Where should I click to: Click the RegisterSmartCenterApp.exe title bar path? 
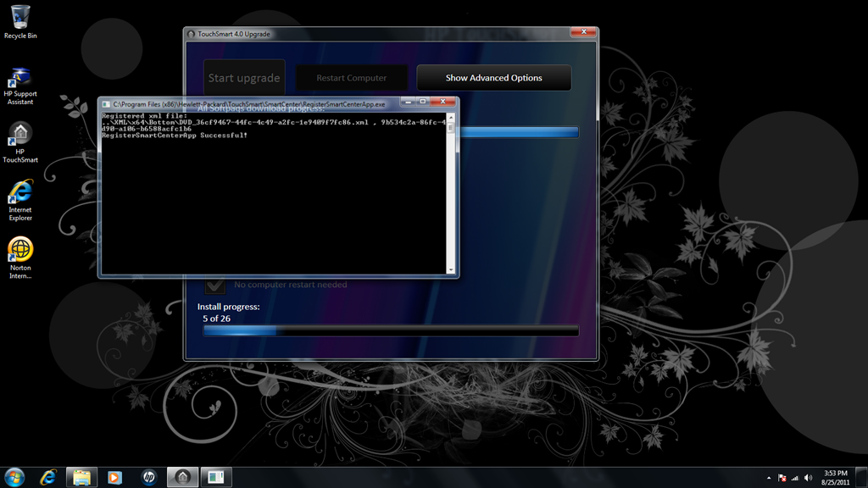pyautogui.click(x=249, y=104)
